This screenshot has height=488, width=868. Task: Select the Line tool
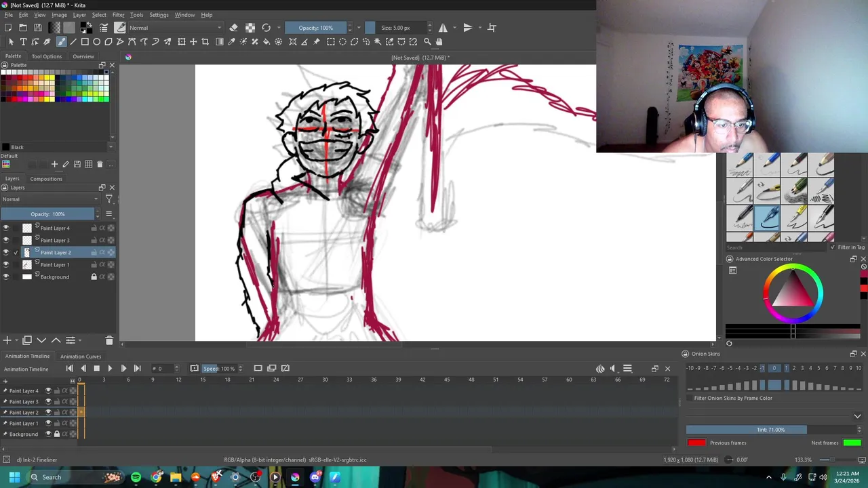click(73, 41)
